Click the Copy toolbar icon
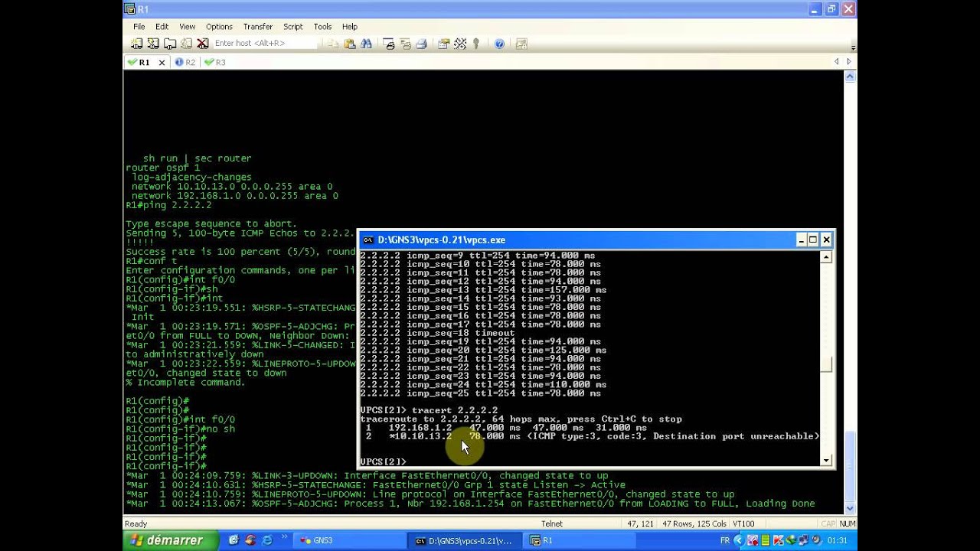This screenshot has width=980, height=551. click(333, 44)
